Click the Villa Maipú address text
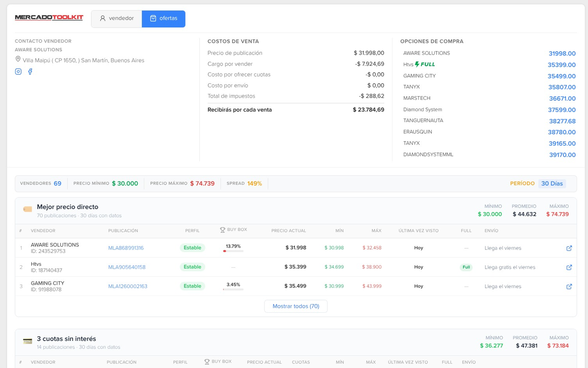 pos(84,60)
